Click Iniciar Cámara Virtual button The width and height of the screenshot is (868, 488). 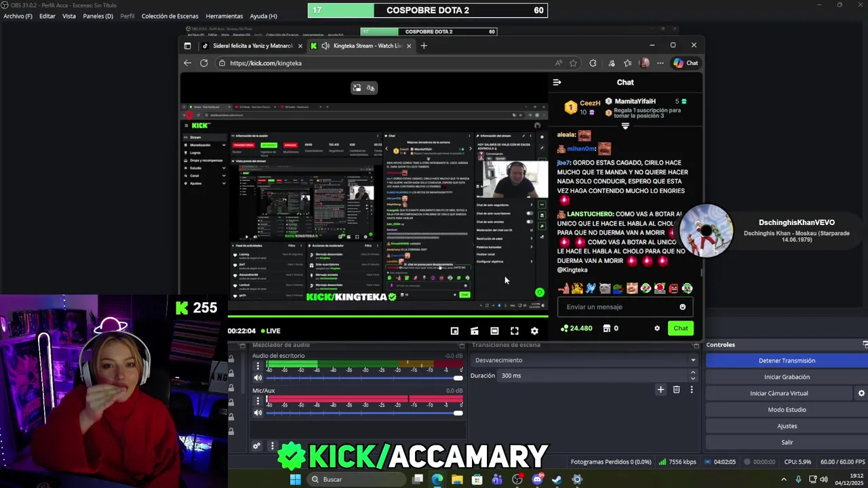(x=778, y=393)
